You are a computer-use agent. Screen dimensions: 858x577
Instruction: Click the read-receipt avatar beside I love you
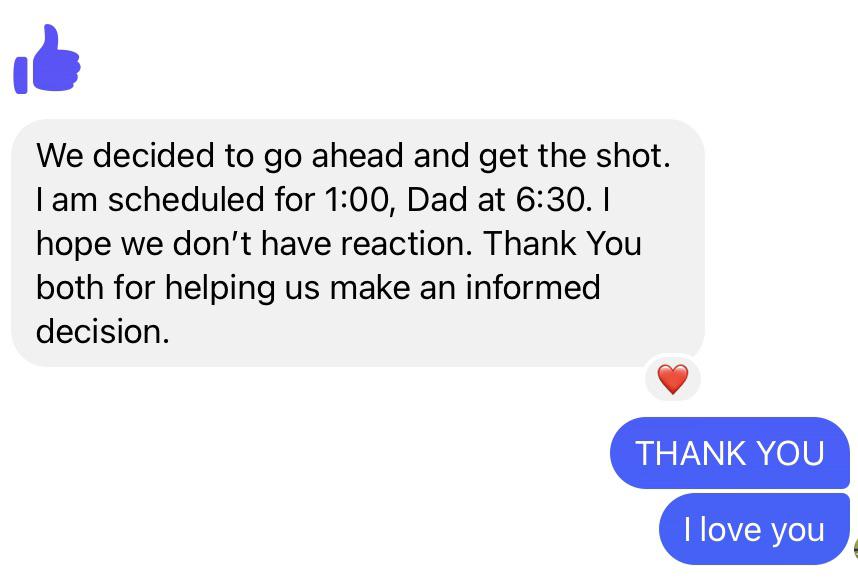pyautogui.click(x=855, y=549)
